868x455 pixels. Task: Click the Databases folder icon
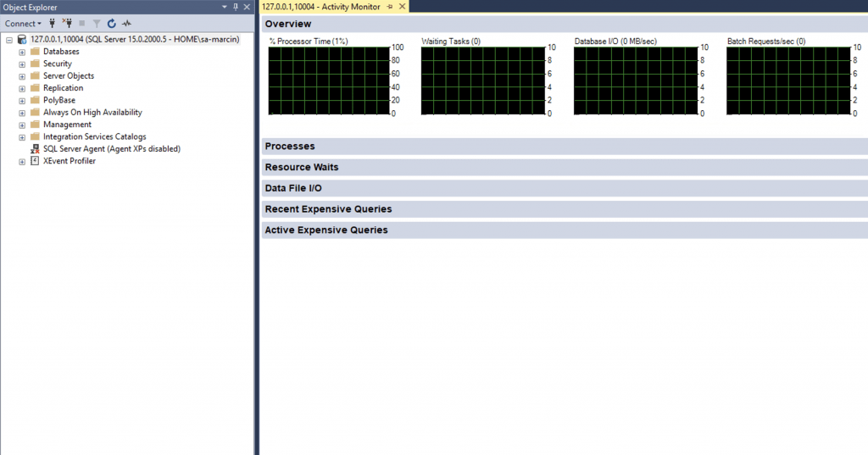click(x=35, y=51)
